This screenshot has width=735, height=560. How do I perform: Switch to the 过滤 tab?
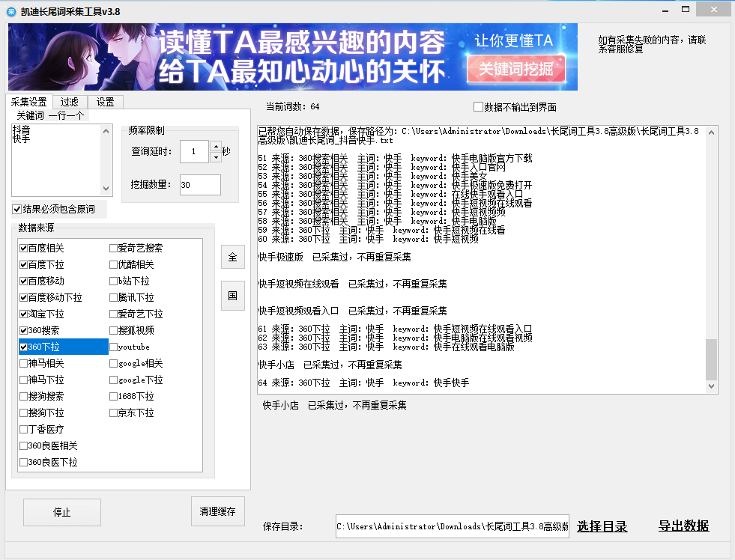pos(70,102)
